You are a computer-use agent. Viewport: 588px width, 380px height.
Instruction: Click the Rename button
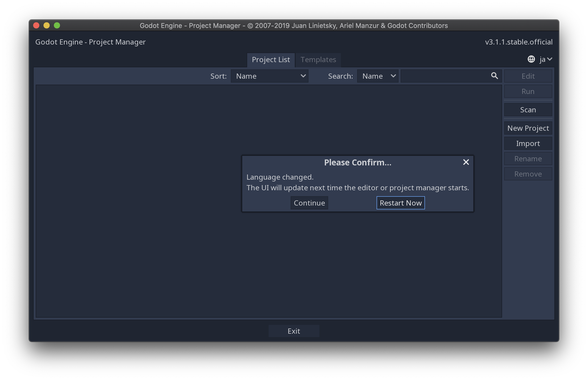(x=528, y=159)
